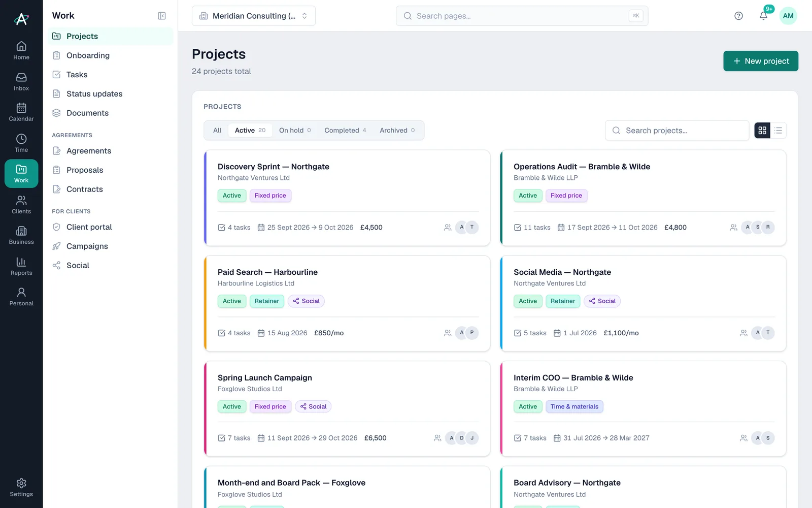Open Time tracking in the left rail
Screen dimensions: 812x508
(x=21, y=143)
